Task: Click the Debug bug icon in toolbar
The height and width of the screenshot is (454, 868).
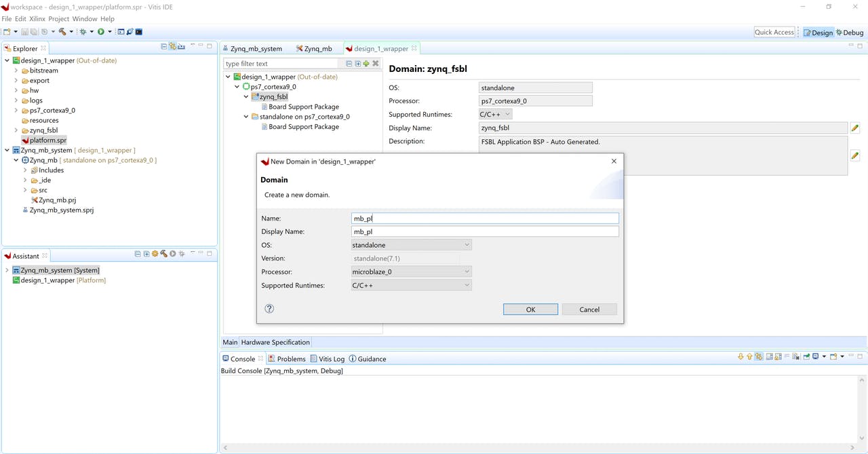Action: click(x=83, y=32)
